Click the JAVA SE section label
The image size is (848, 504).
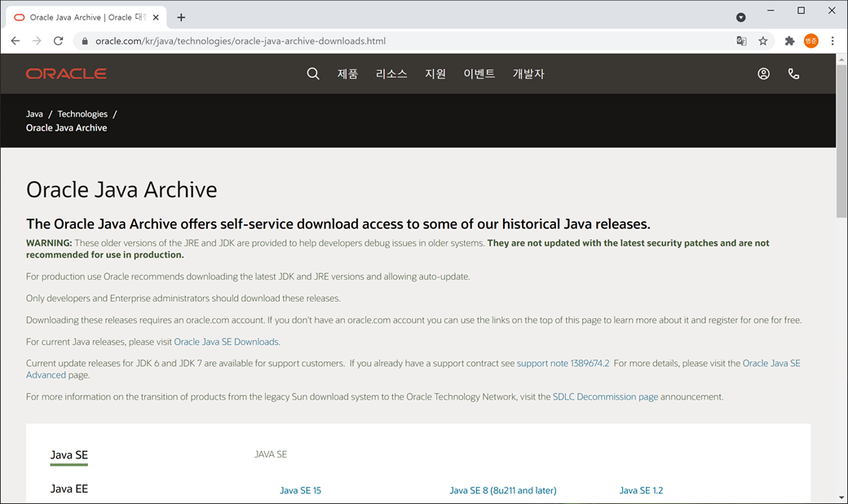[x=271, y=454]
